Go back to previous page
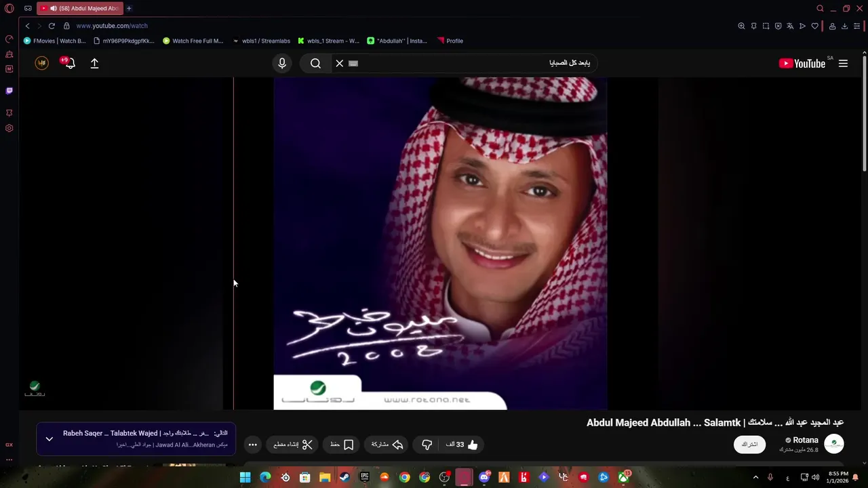Viewport: 868px width, 488px height. (27, 26)
